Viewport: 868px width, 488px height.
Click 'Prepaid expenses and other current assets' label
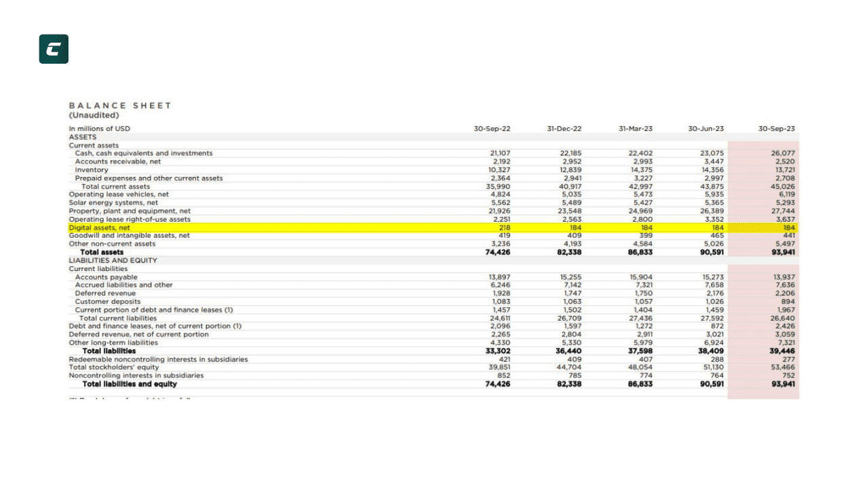tap(149, 178)
